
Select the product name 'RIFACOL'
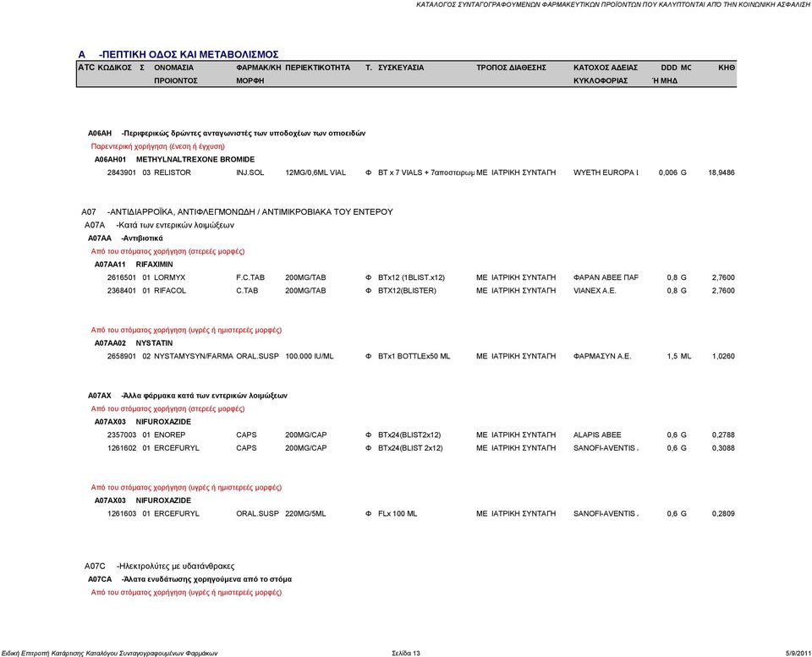[x=170, y=290]
